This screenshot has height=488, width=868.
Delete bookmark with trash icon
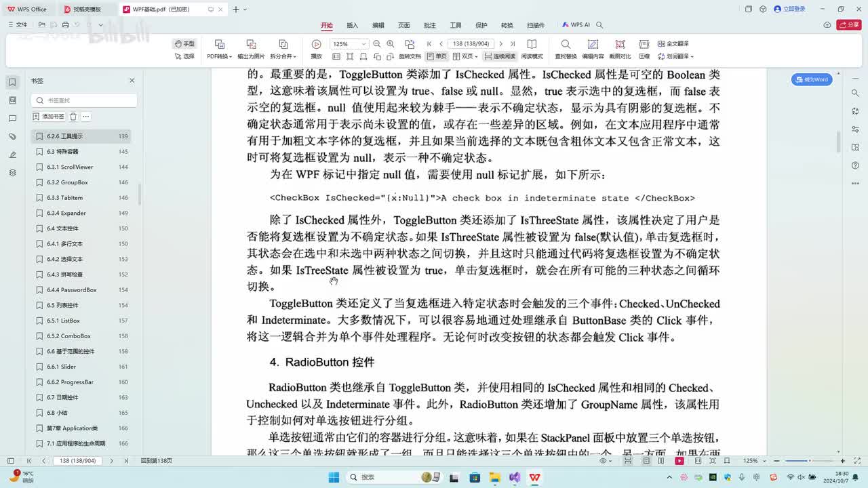[x=73, y=117]
